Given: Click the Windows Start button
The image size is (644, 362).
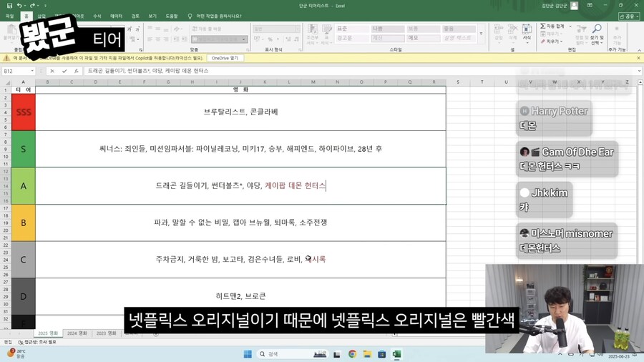Looking at the screenshot, I should coord(248,354).
